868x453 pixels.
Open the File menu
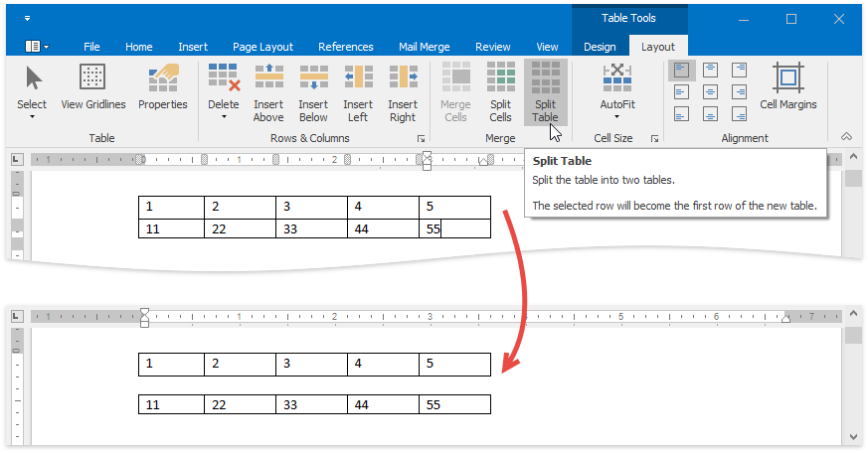coord(91,47)
